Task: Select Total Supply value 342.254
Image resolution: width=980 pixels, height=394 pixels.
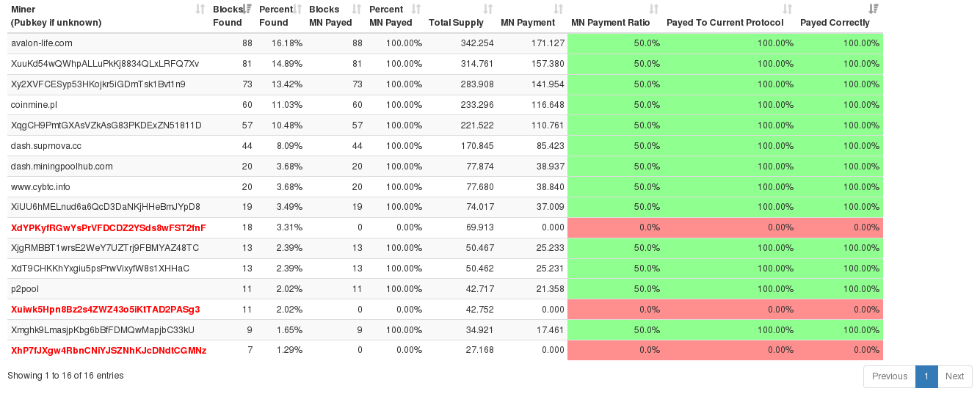Action: [477, 43]
